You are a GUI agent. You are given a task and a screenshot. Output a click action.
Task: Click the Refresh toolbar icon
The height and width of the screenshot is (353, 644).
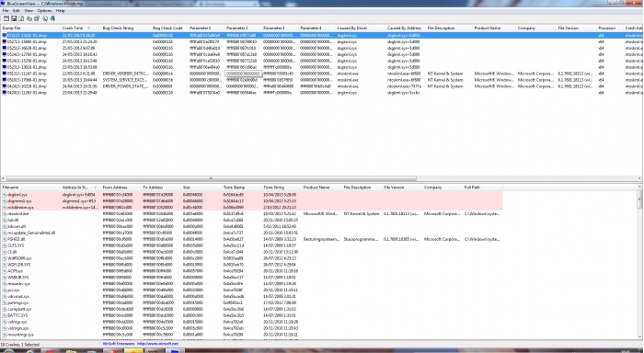[x=21, y=18]
